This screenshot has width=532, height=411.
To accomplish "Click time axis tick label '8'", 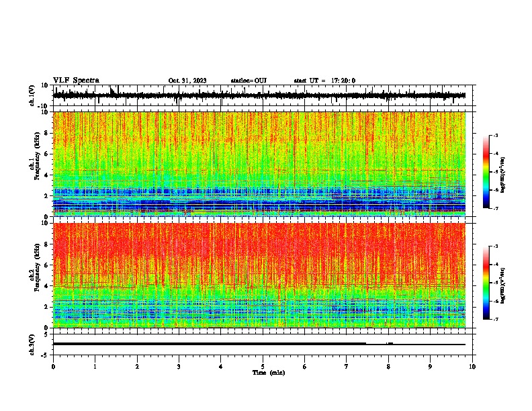I will pos(388,367).
